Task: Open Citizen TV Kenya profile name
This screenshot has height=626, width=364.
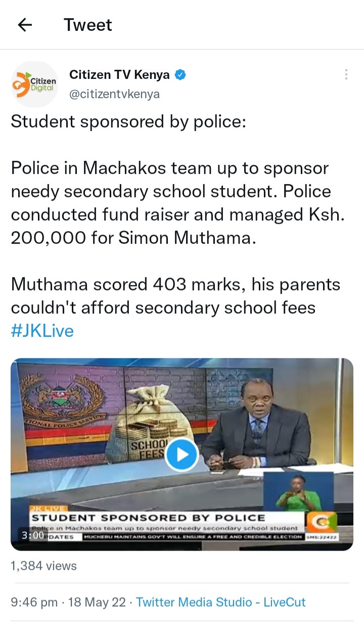Action: tap(119, 75)
